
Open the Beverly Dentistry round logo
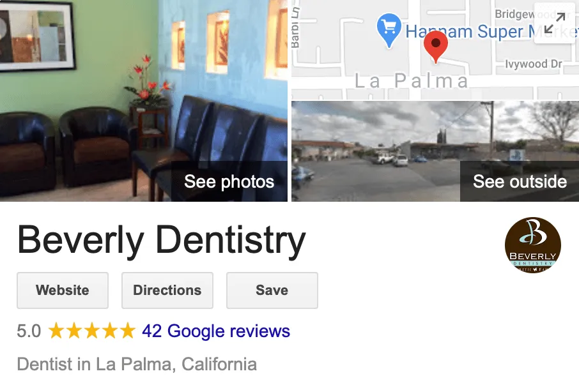pyautogui.click(x=533, y=245)
